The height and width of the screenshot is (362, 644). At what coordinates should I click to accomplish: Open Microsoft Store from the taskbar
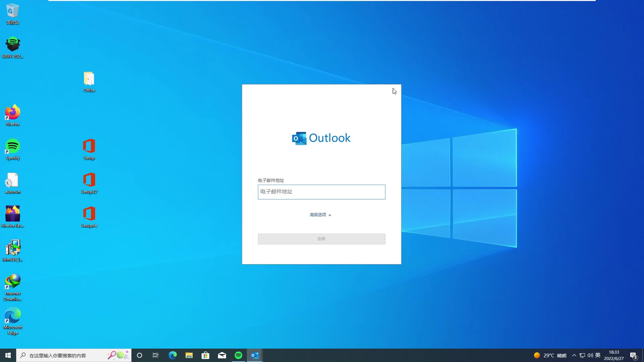click(x=205, y=355)
